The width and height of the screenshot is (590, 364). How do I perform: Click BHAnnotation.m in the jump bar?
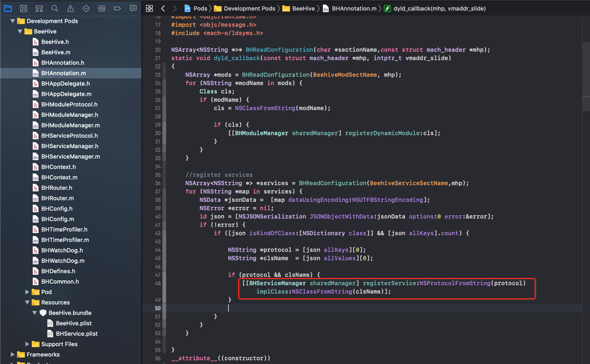[349, 8]
